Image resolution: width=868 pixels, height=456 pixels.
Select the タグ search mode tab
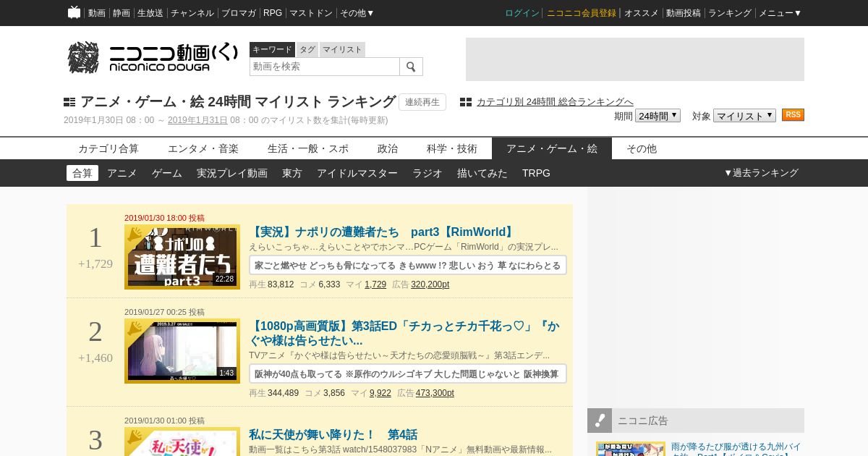point(307,49)
